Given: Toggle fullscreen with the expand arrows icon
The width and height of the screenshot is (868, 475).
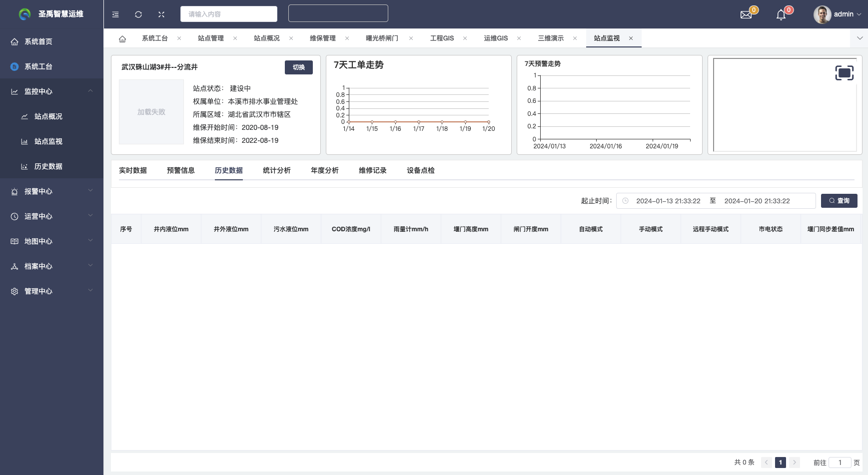Looking at the screenshot, I should [x=161, y=14].
